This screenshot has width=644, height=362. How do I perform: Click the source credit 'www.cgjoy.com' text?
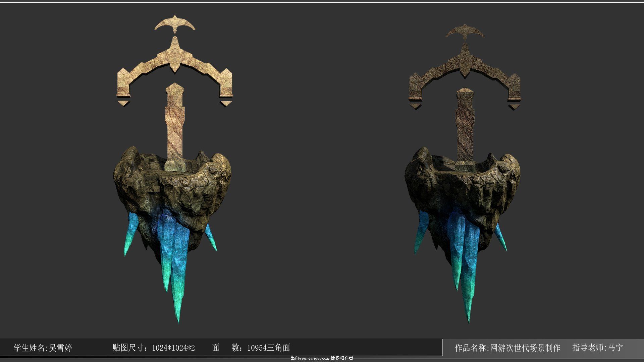[314, 358]
